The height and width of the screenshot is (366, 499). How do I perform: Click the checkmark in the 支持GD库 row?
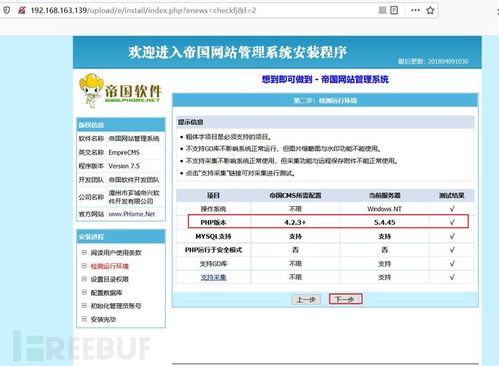click(x=452, y=263)
